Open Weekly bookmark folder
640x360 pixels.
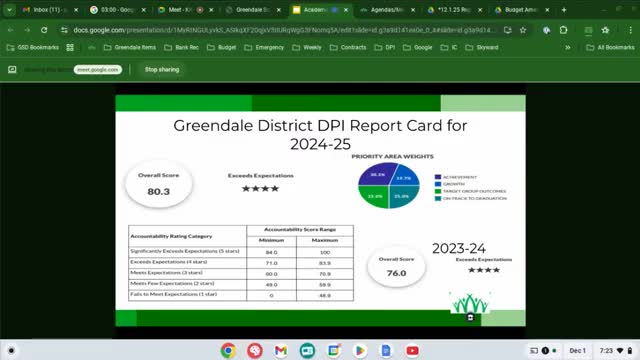pos(307,48)
